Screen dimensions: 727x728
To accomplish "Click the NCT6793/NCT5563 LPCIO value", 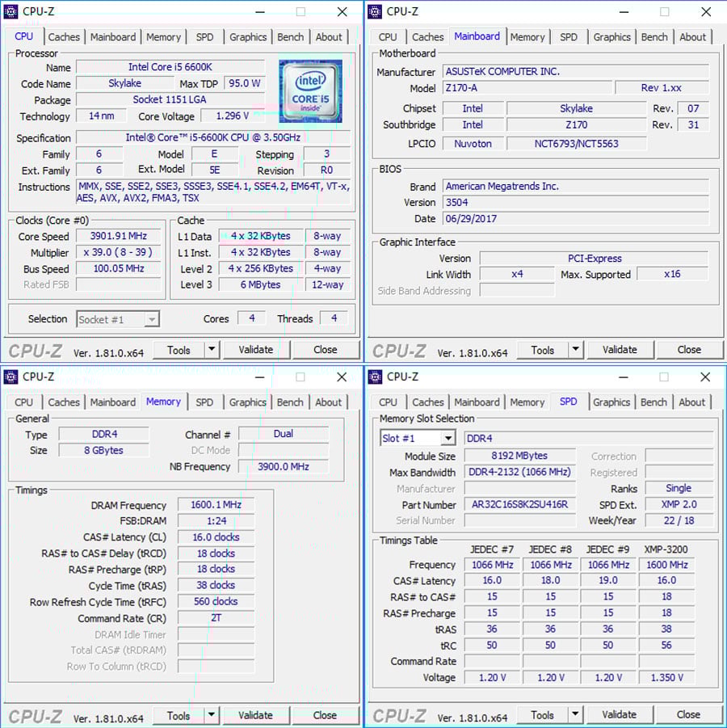I will [576, 144].
